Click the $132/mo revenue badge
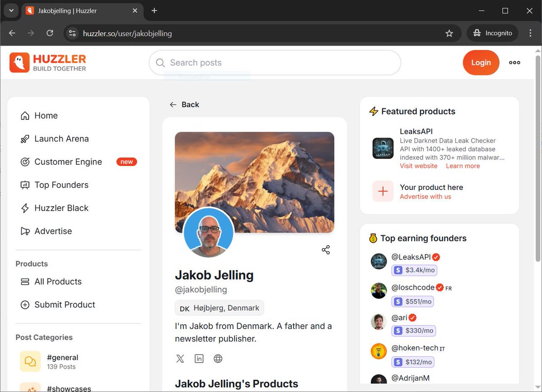Viewport: 542px width, 392px height. (413, 362)
